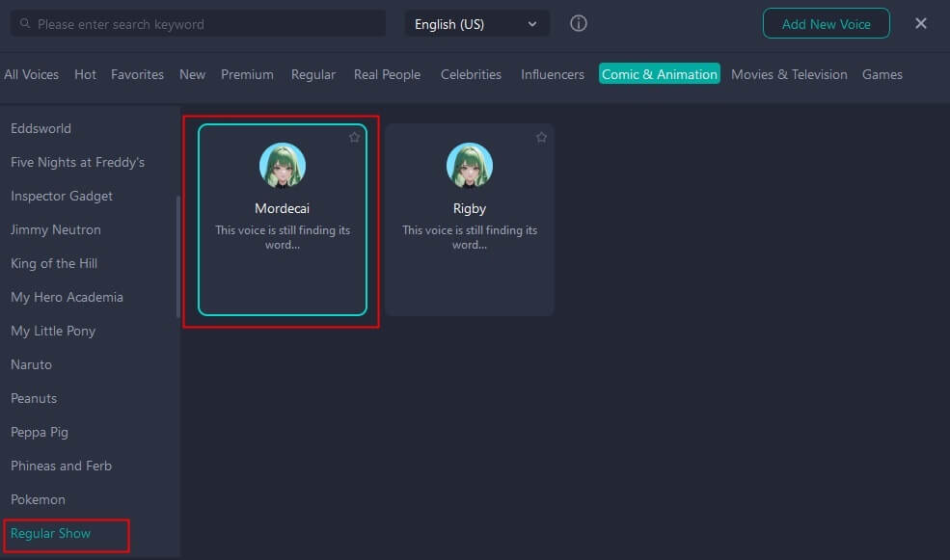Click the info circle icon
Screen dimensions: 950x560
click(x=579, y=24)
